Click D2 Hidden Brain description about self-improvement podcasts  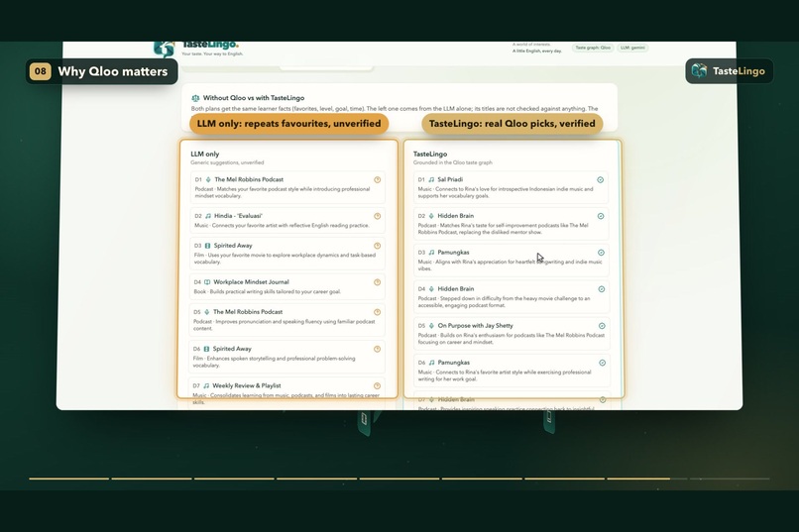[503, 229]
